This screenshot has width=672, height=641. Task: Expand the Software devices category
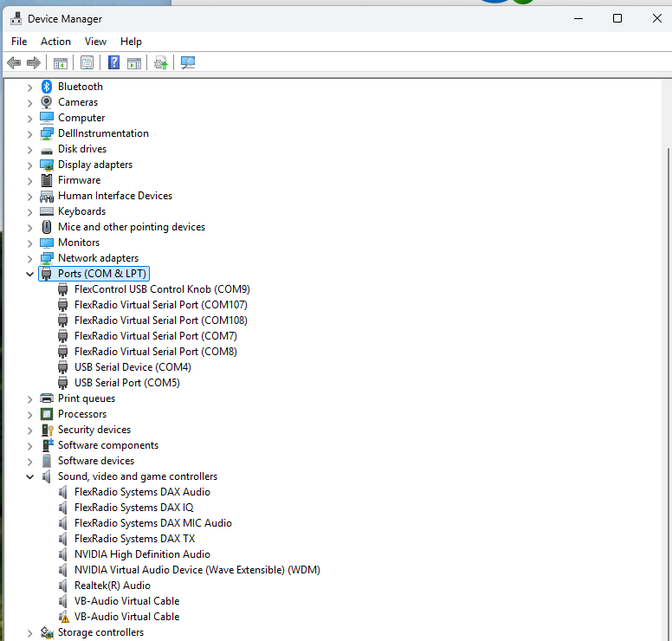coord(29,462)
